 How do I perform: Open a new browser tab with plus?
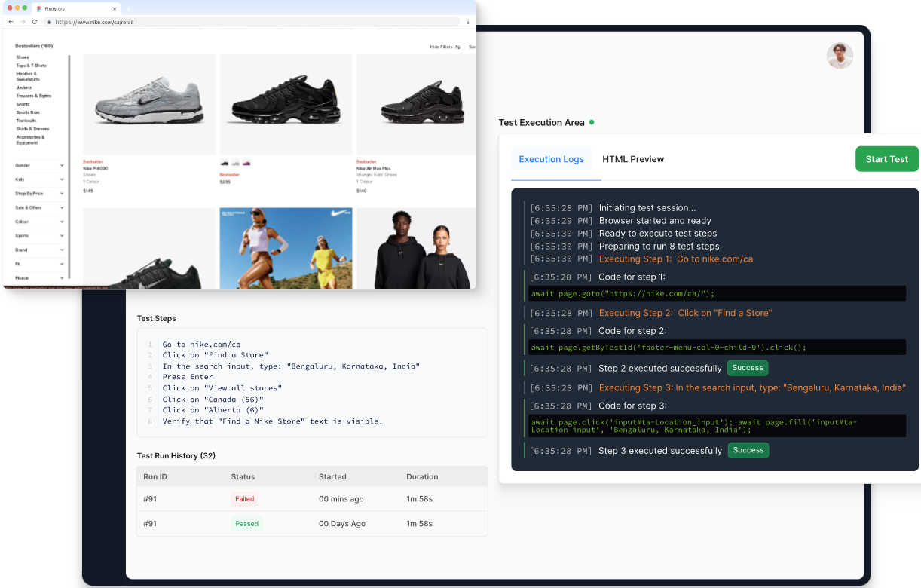[129, 8]
